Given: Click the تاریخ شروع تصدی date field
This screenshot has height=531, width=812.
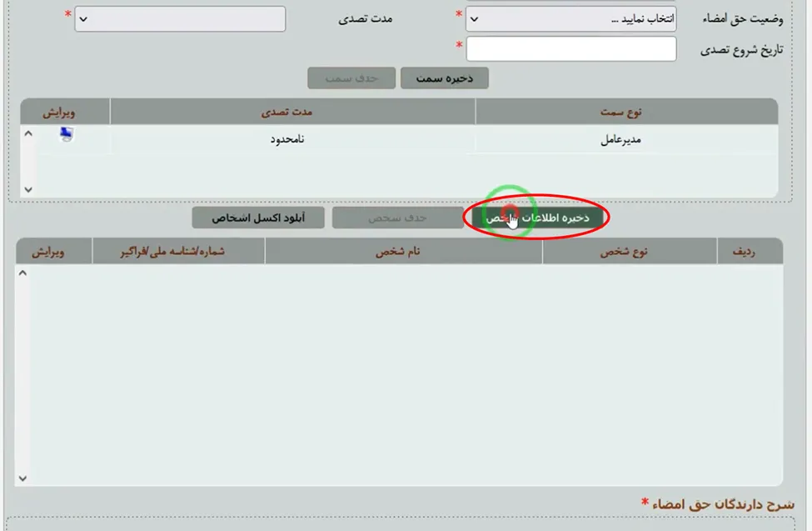Looking at the screenshot, I should 570,48.
